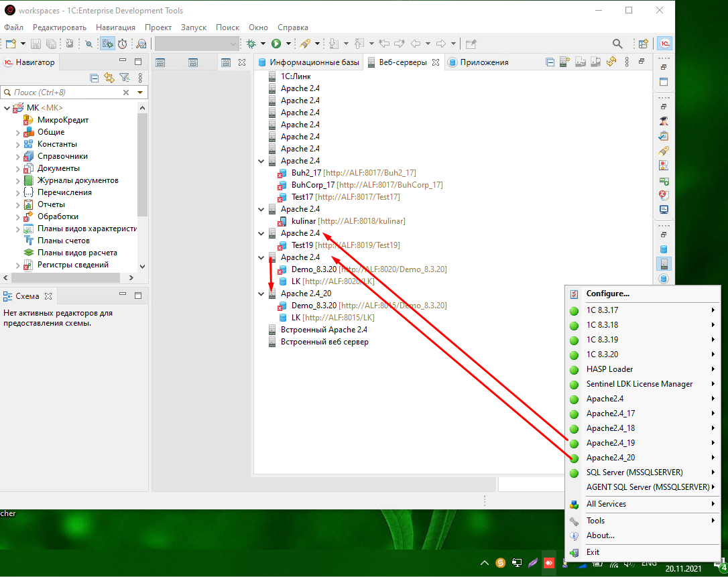Collapse the Apache 2.4_20 server node

pos(261,294)
